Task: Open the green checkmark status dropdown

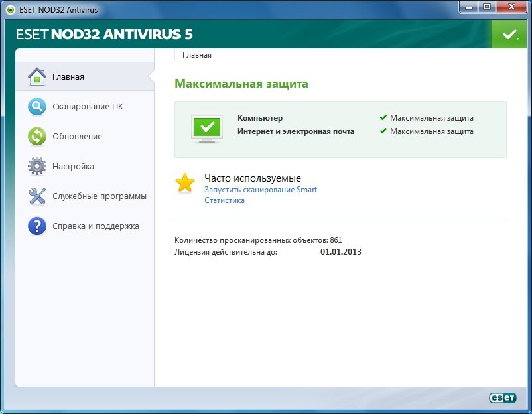Action: (509, 34)
